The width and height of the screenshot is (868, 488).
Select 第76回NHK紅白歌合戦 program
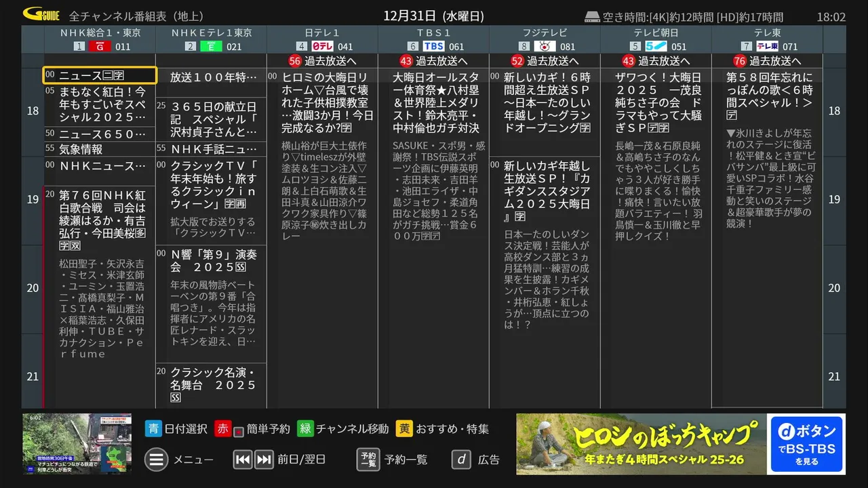click(x=100, y=297)
